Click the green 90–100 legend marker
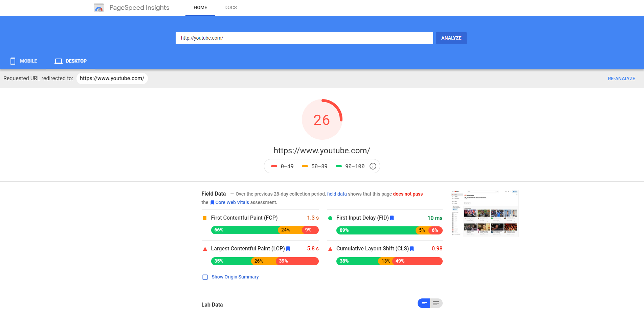This screenshot has height=314, width=644. click(x=339, y=166)
